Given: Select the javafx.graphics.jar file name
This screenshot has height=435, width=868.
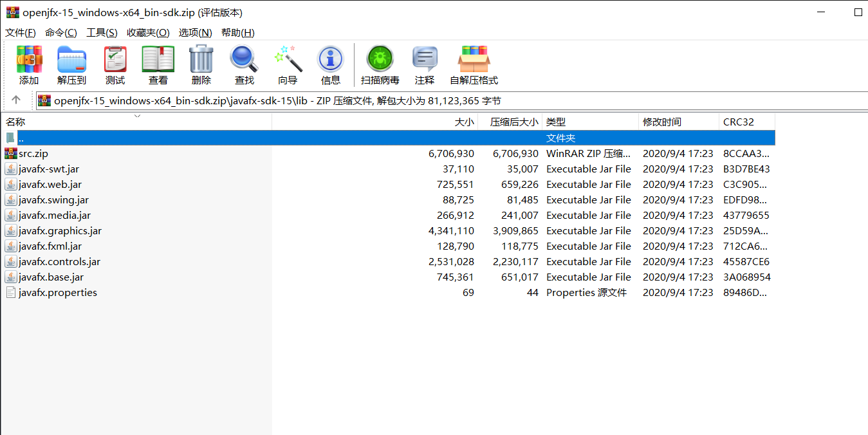Looking at the screenshot, I should click(60, 230).
